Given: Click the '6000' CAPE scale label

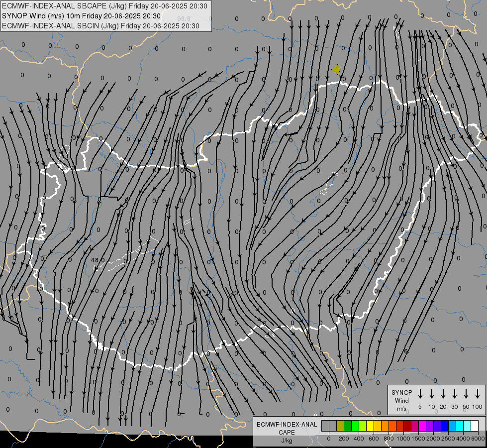Looking at the screenshot, I should click(478, 439).
